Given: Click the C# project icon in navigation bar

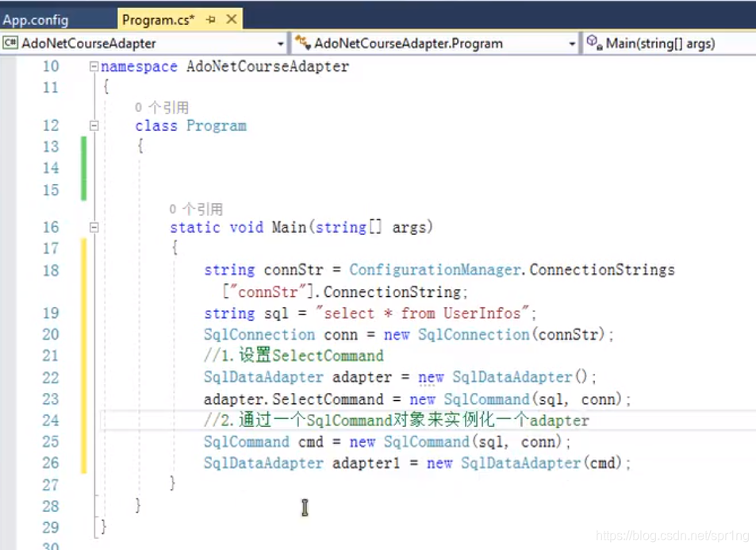Looking at the screenshot, I should click(x=10, y=43).
